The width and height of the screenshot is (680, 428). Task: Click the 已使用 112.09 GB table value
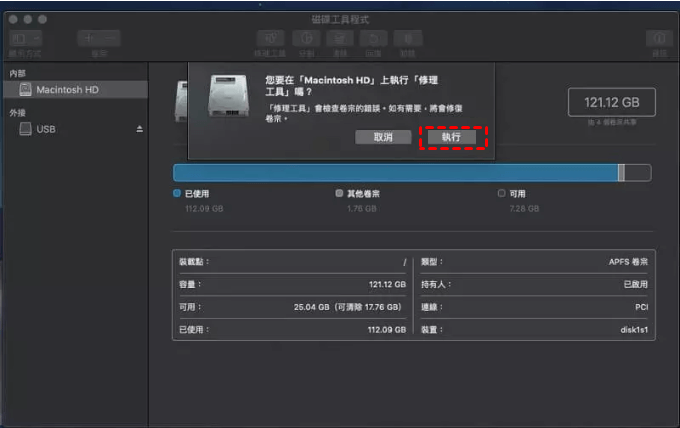click(387, 330)
